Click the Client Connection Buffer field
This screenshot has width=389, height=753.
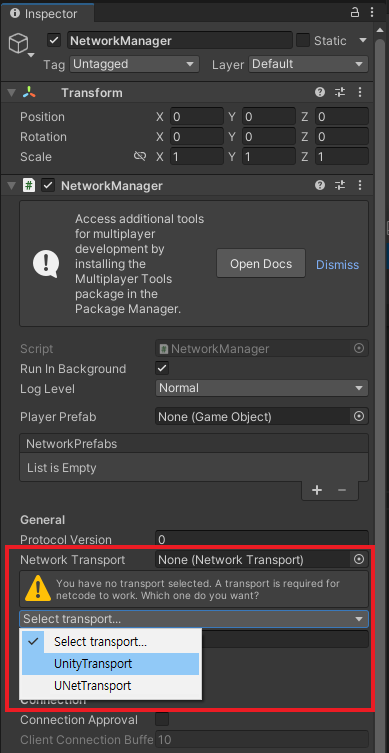pyautogui.click(x=262, y=740)
